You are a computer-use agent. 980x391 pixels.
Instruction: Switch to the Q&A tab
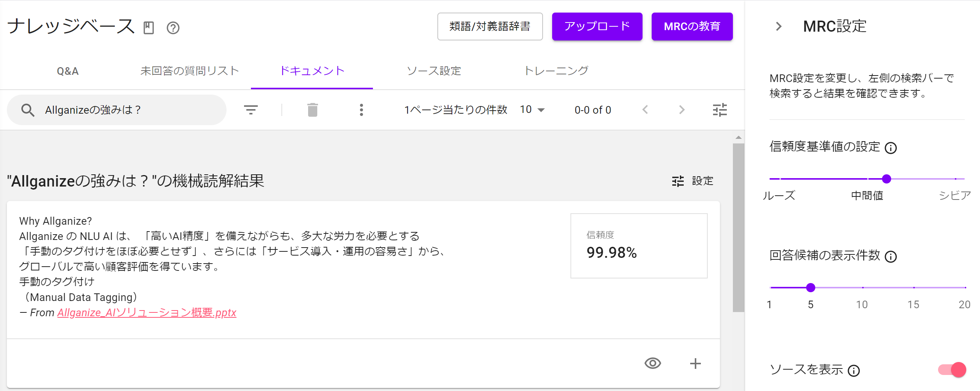[68, 71]
